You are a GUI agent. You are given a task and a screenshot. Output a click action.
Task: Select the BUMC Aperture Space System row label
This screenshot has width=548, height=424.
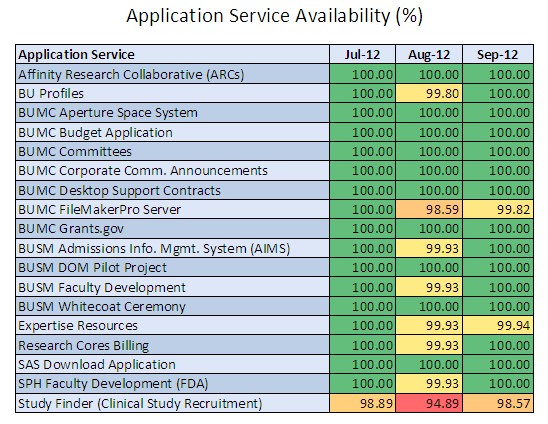(x=172, y=113)
